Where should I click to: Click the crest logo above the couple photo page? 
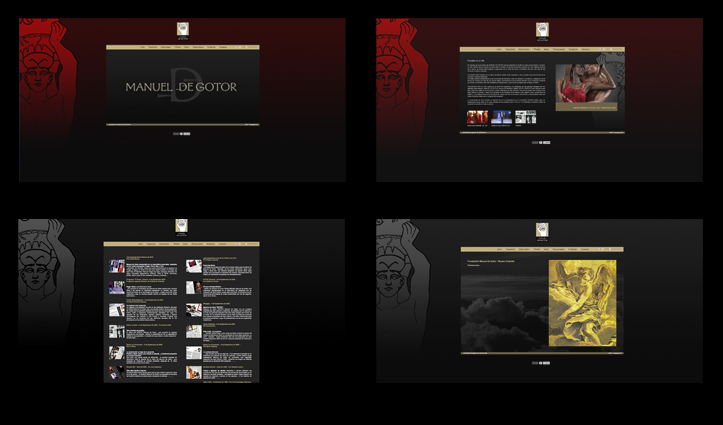[x=542, y=30]
